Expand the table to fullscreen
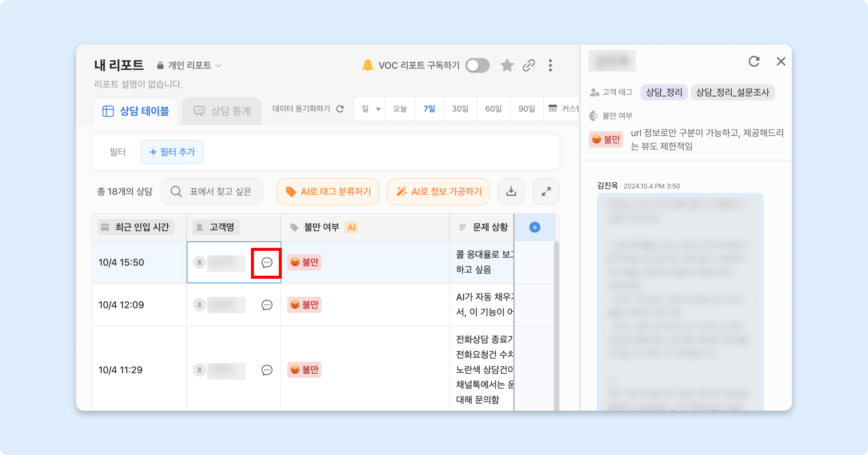 point(546,191)
